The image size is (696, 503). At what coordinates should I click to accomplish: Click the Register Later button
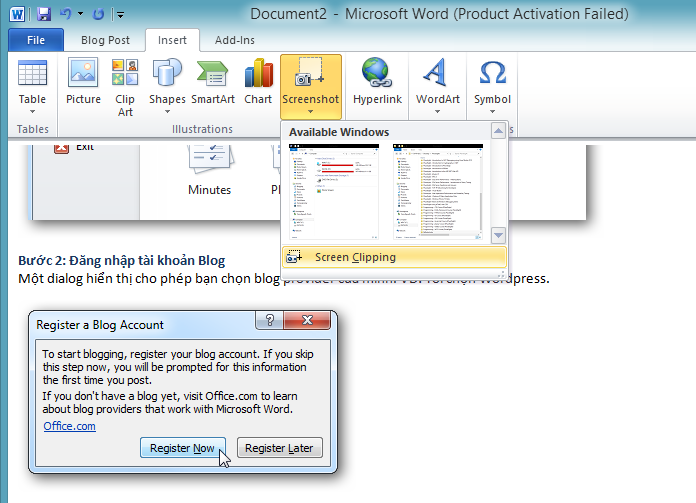pyautogui.click(x=279, y=448)
